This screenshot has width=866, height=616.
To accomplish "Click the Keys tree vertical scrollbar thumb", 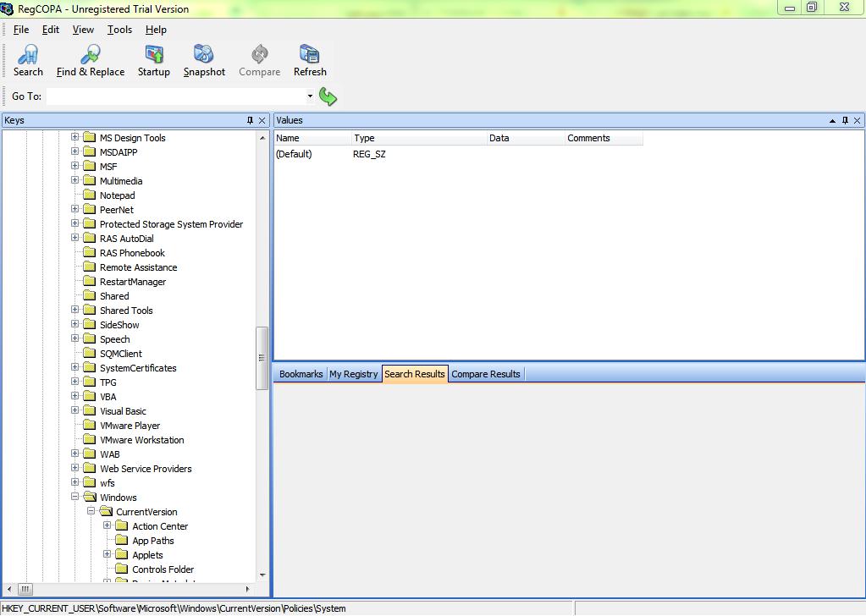I will coord(262,357).
